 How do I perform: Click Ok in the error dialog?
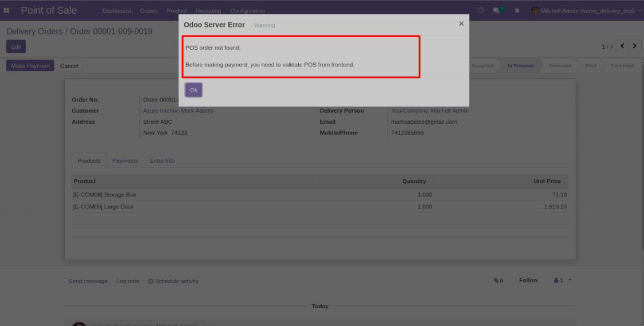coord(193,90)
